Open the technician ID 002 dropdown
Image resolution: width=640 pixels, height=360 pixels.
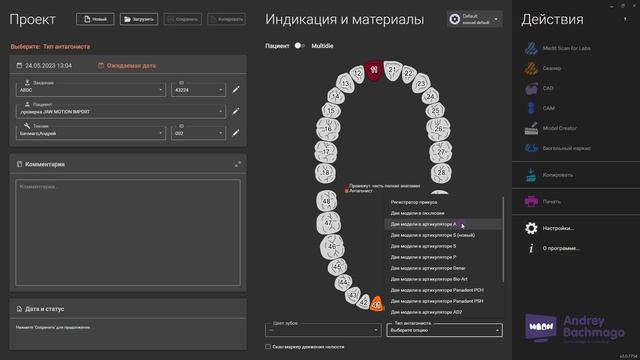tap(198, 133)
